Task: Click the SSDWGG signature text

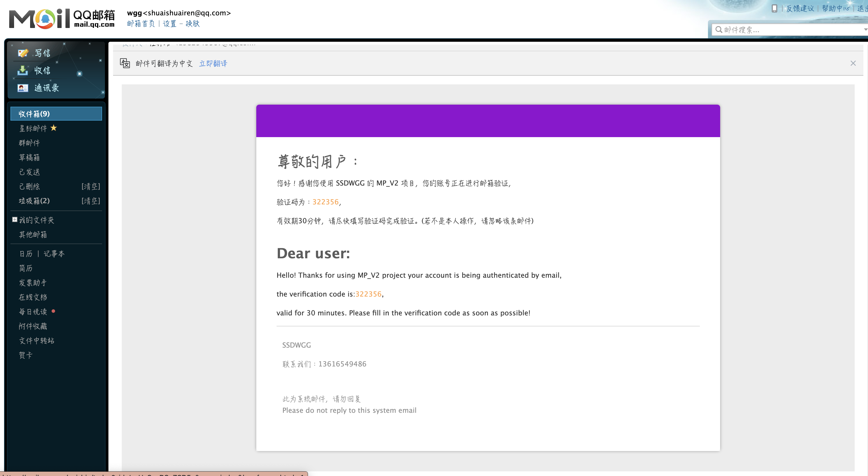Action: [297, 345]
